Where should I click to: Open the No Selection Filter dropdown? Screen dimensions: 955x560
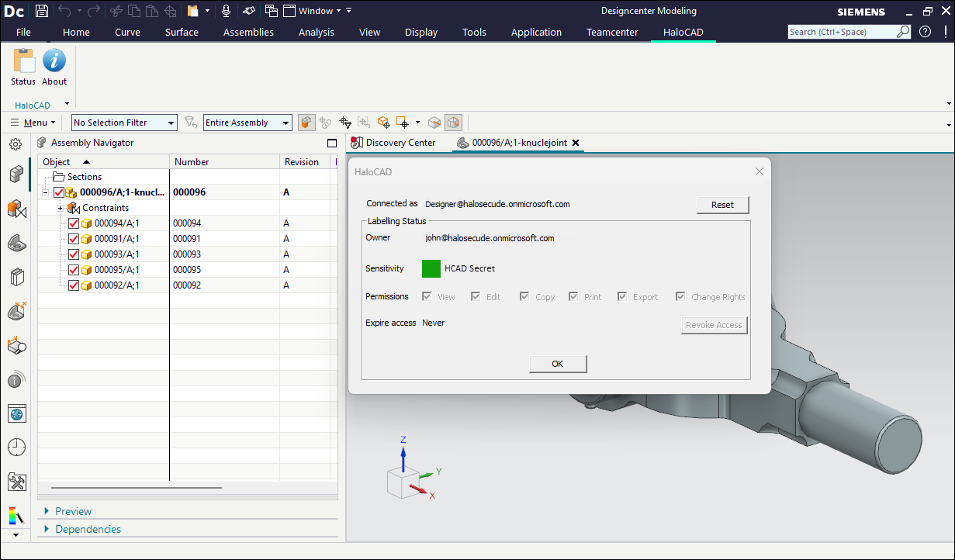(124, 123)
